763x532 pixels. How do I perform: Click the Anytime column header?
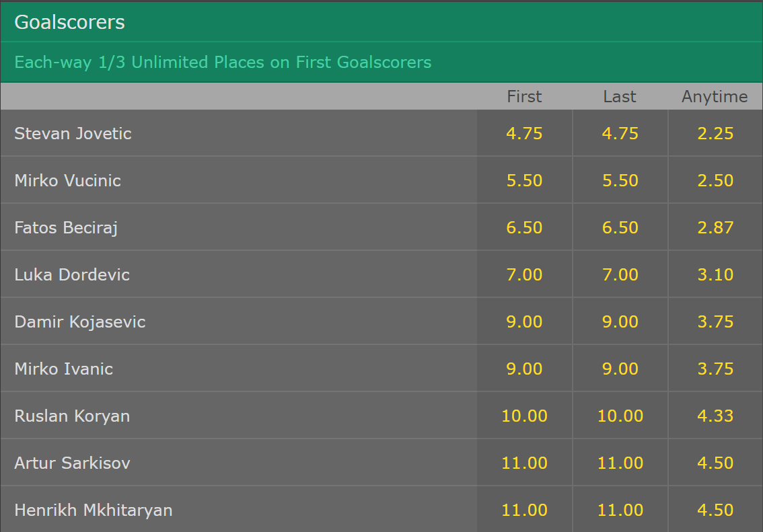tap(715, 97)
